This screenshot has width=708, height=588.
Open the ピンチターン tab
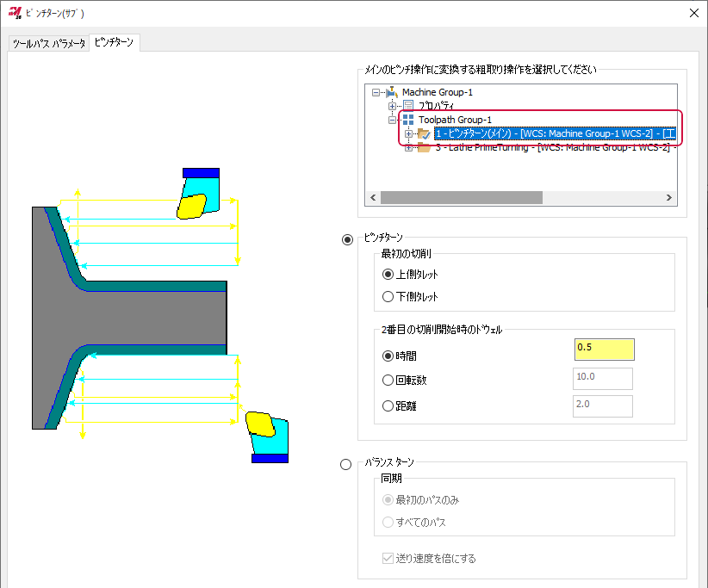click(x=114, y=43)
